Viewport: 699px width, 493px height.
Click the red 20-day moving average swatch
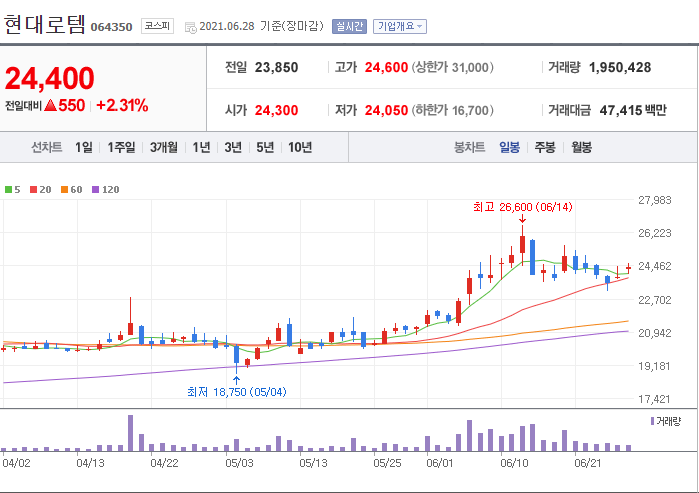tap(33, 189)
